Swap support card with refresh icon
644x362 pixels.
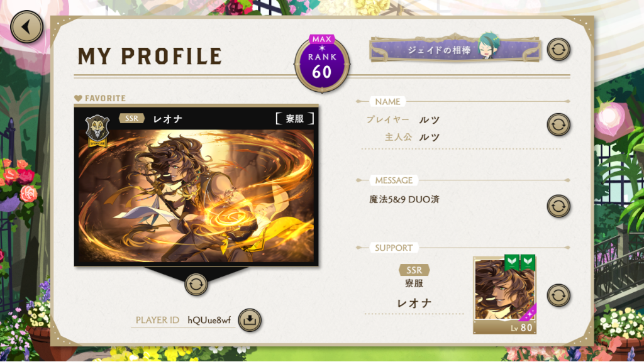pyautogui.click(x=558, y=295)
